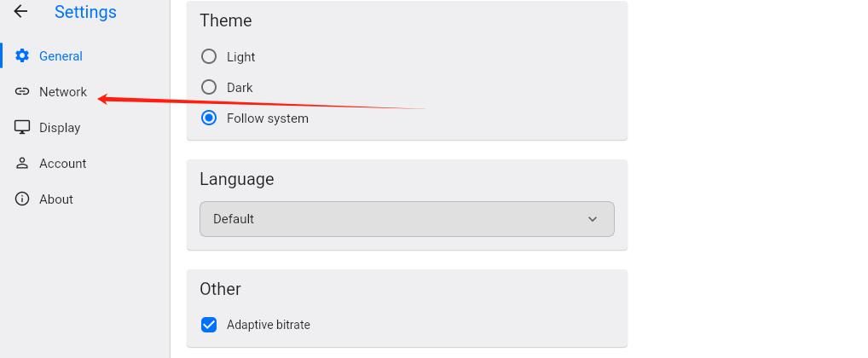Click the Settings title text

[x=85, y=12]
